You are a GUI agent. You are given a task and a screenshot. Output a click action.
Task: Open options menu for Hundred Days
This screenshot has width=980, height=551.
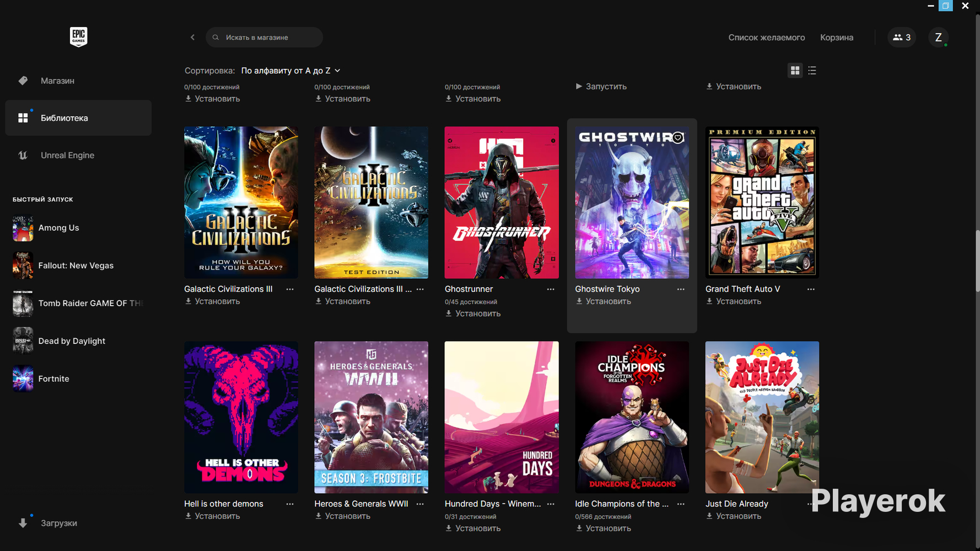tap(551, 504)
